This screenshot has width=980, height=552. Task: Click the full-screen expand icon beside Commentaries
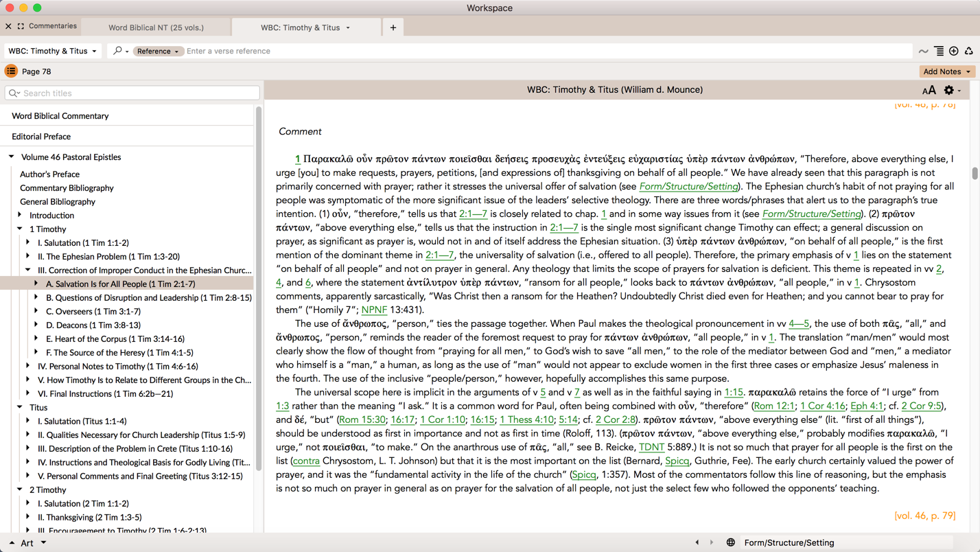pyautogui.click(x=21, y=26)
